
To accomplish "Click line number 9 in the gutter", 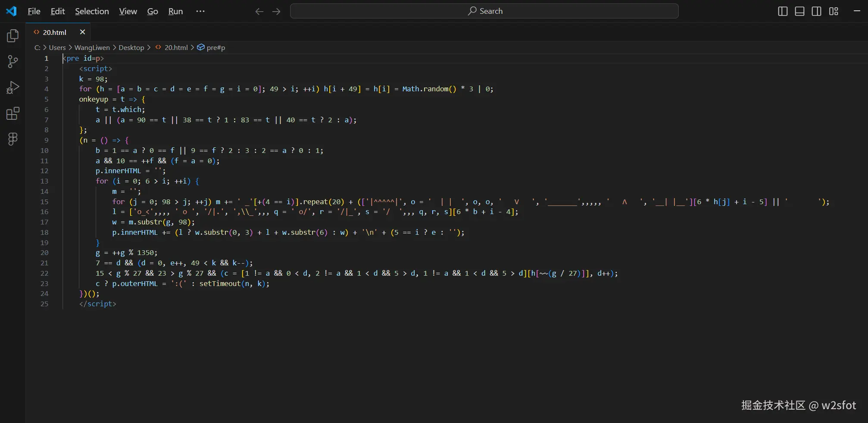I will click(x=46, y=140).
